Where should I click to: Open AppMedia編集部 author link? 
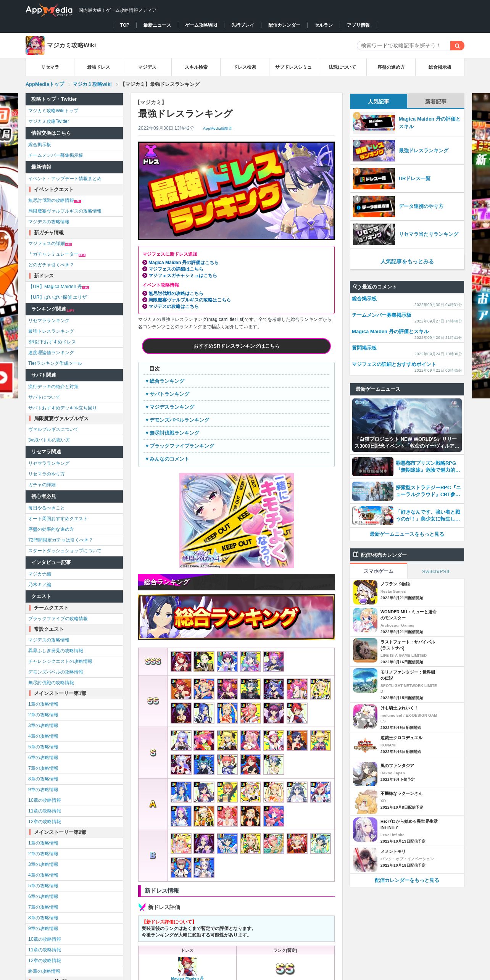pos(218,129)
